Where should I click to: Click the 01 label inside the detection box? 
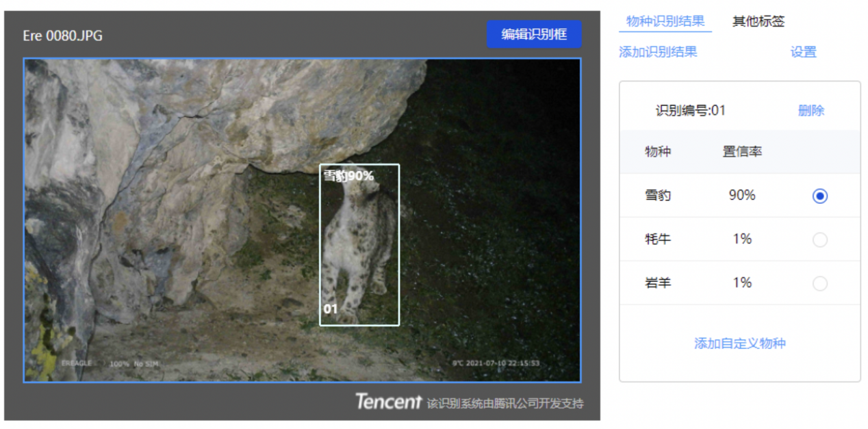point(331,309)
